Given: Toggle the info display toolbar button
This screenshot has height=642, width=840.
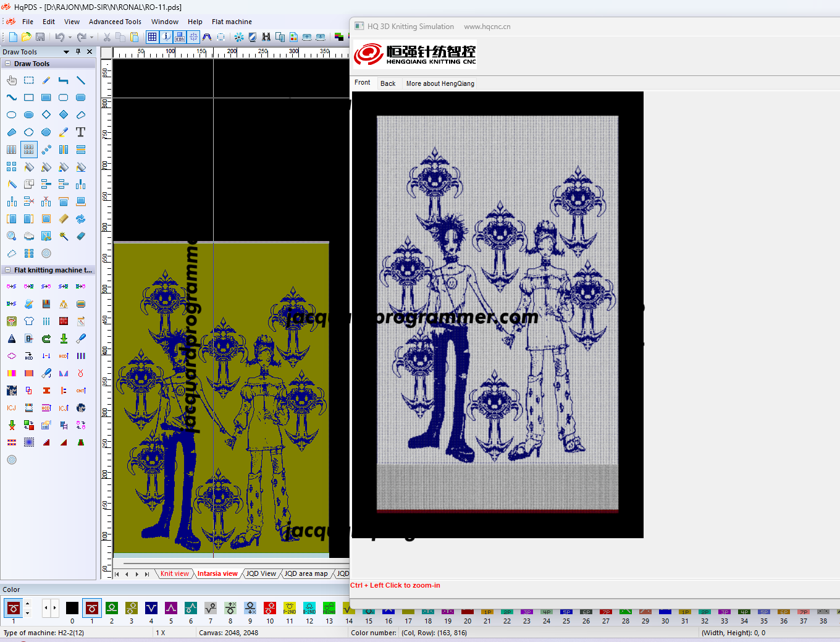Looking at the screenshot, I should click(x=166, y=37).
